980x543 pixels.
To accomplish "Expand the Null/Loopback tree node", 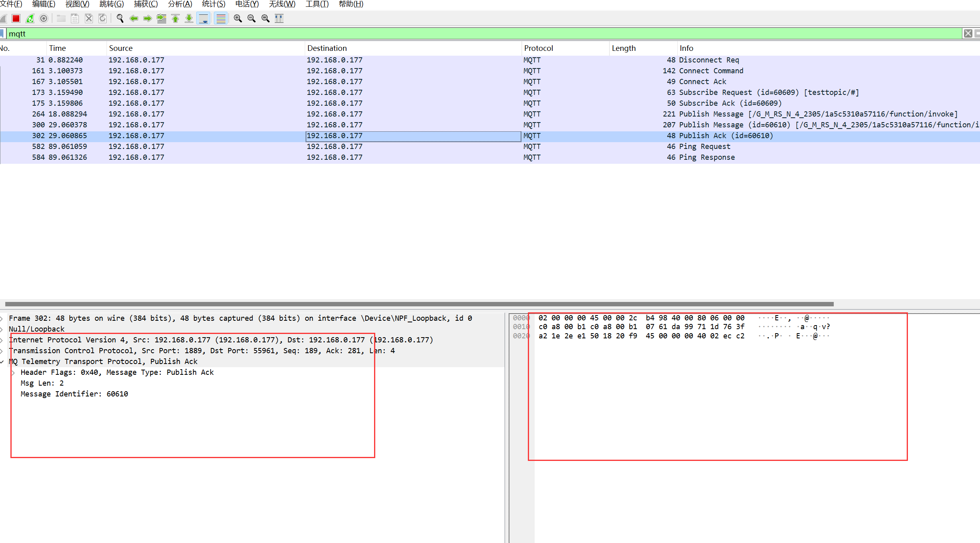I will coord(2,329).
